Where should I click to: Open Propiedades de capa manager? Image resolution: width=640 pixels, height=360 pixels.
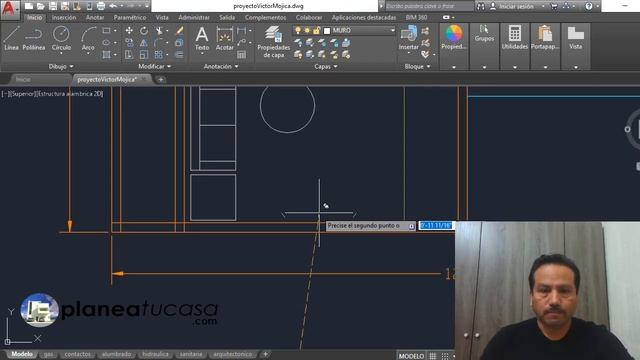pos(273,41)
